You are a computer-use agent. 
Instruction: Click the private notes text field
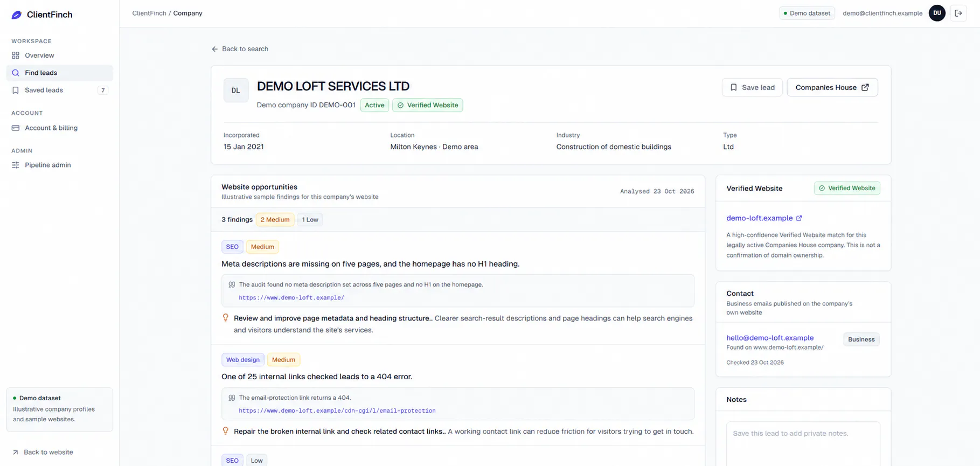pos(803,444)
